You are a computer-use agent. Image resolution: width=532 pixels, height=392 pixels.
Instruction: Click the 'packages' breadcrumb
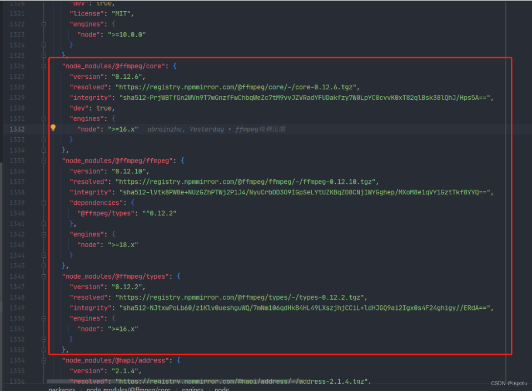(x=62, y=389)
